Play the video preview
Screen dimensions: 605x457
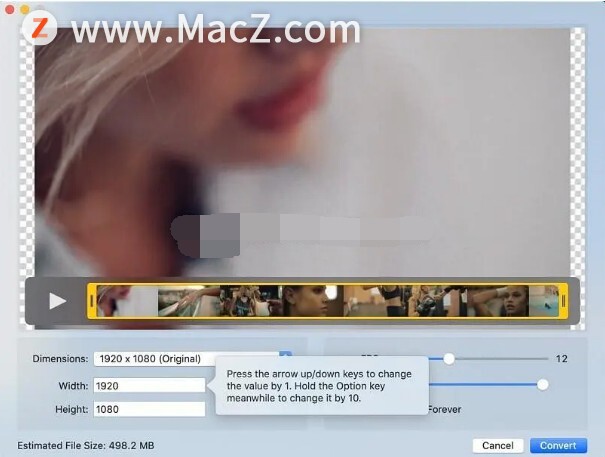pyautogui.click(x=57, y=301)
